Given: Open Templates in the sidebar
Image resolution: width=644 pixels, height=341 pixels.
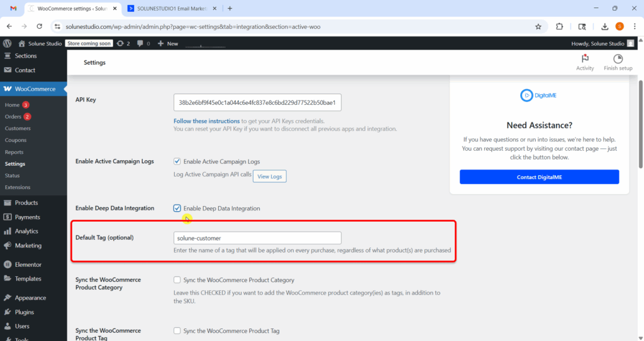Looking at the screenshot, I should (28, 279).
